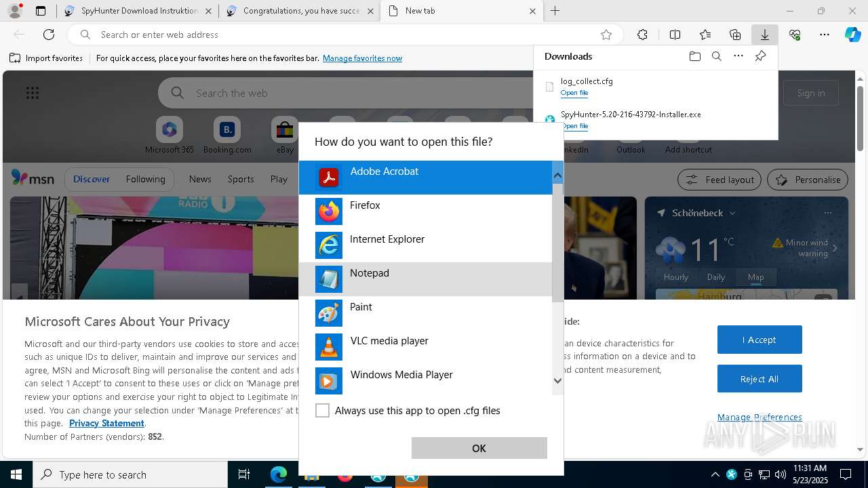
Task: Close the New tab tab
Action: tap(532, 11)
